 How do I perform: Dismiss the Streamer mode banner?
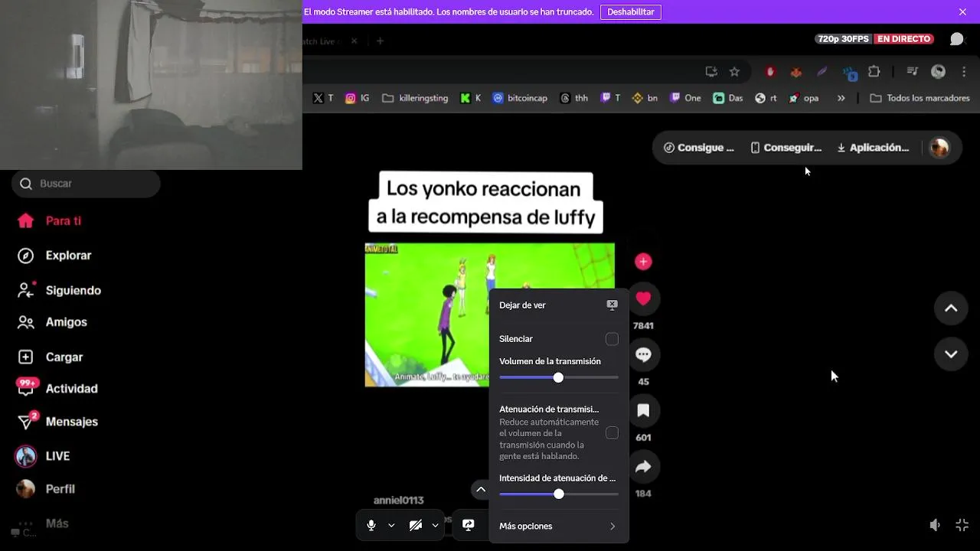[x=962, y=12]
